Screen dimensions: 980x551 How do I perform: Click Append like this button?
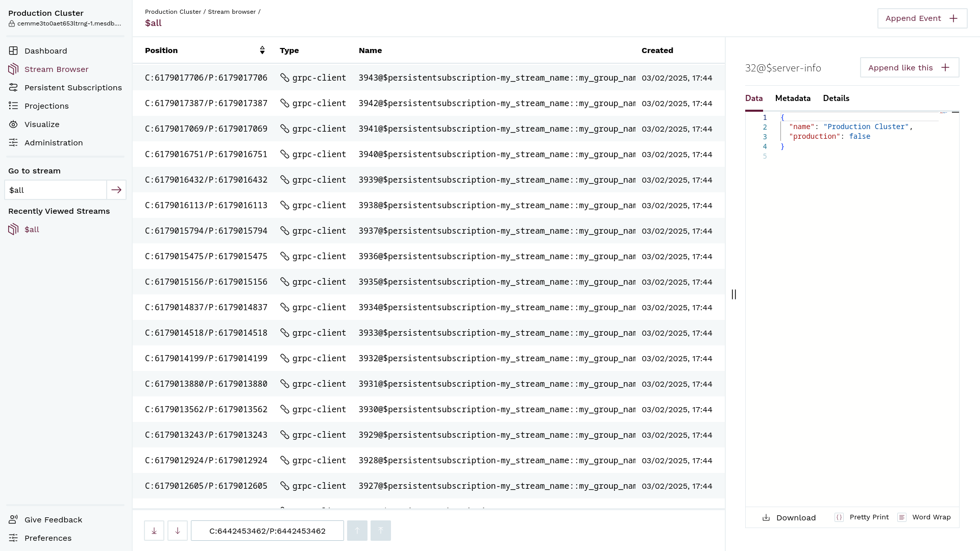[x=910, y=67]
